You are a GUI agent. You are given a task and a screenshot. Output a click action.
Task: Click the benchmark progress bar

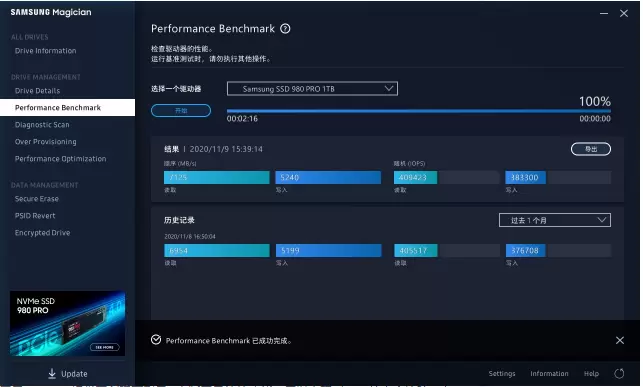(419, 111)
